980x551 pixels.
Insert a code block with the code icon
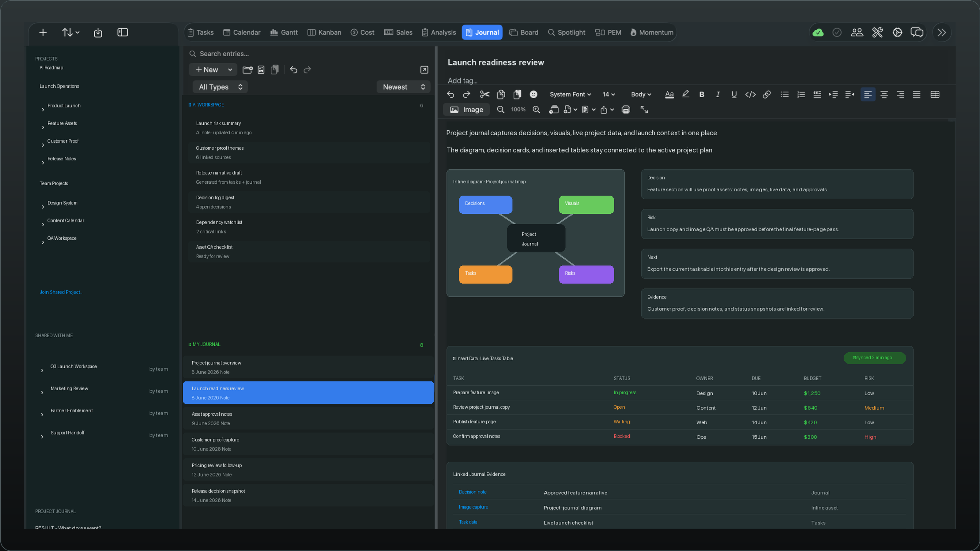(x=750, y=94)
